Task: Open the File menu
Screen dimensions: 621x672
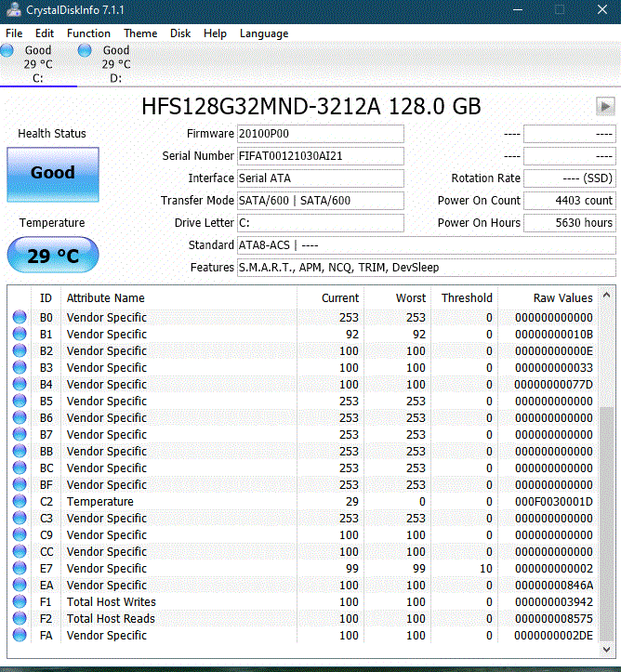Action: (14, 33)
